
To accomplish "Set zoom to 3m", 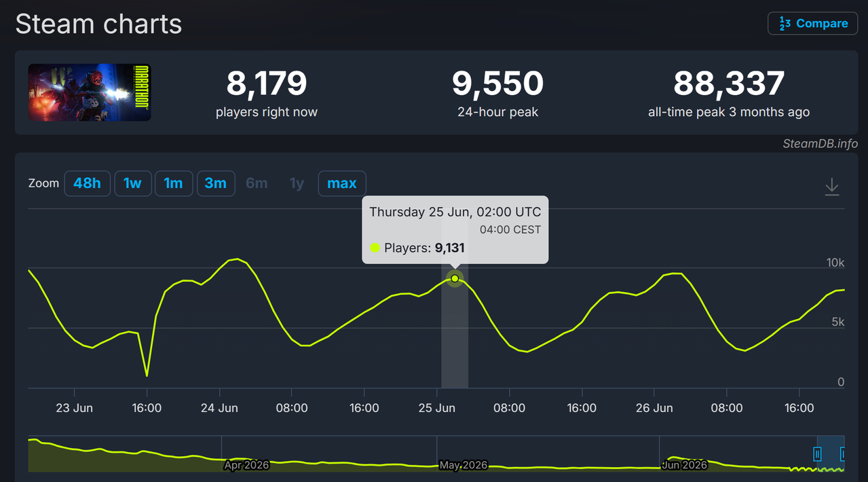I will (x=216, y=183).
